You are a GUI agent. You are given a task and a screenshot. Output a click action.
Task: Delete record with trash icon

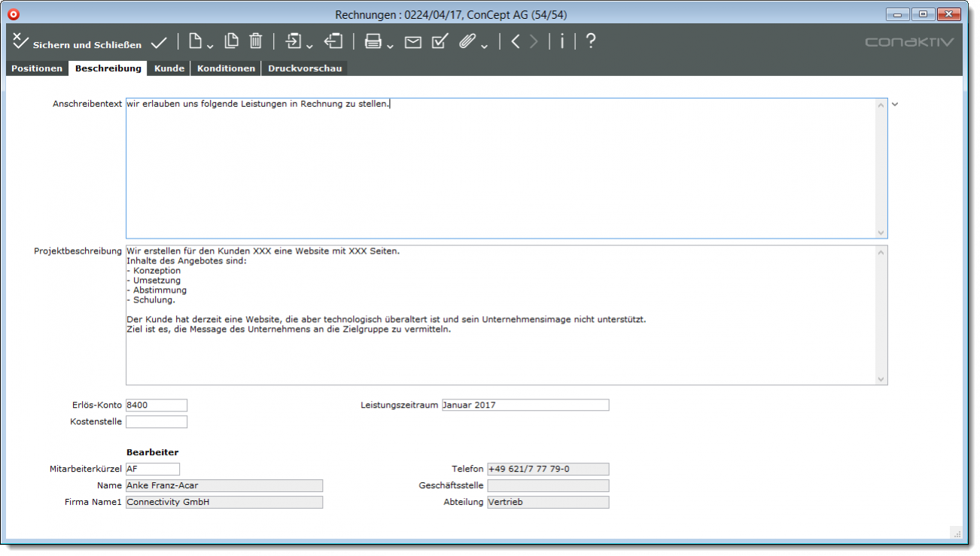(256, 41)
